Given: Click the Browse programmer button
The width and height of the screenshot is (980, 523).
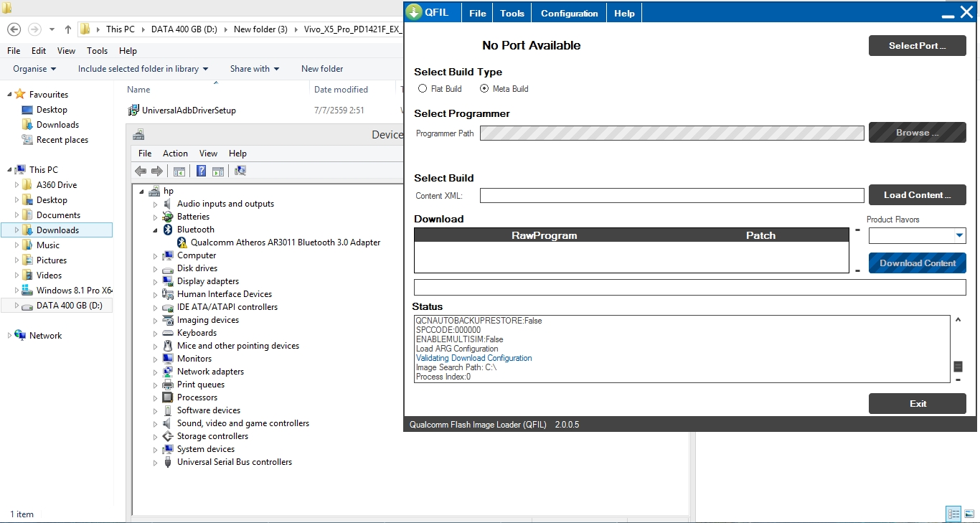Looking at the screenshot, I should pos(918,133).
